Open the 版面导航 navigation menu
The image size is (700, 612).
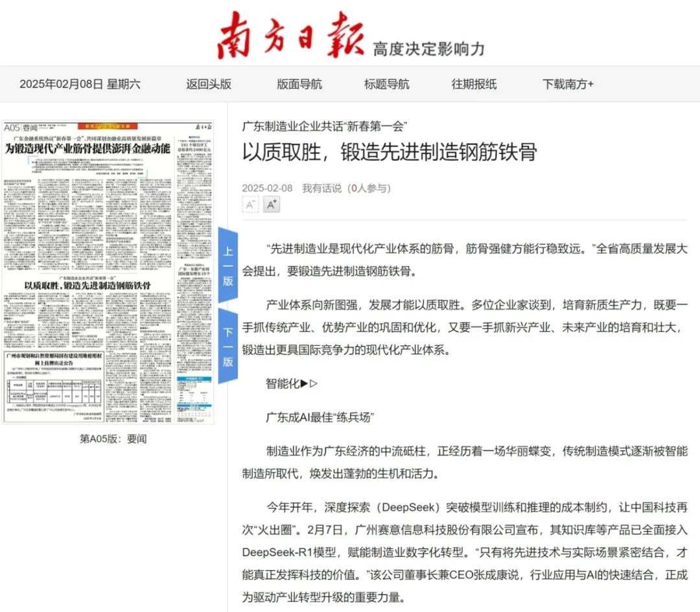(298, 84)
